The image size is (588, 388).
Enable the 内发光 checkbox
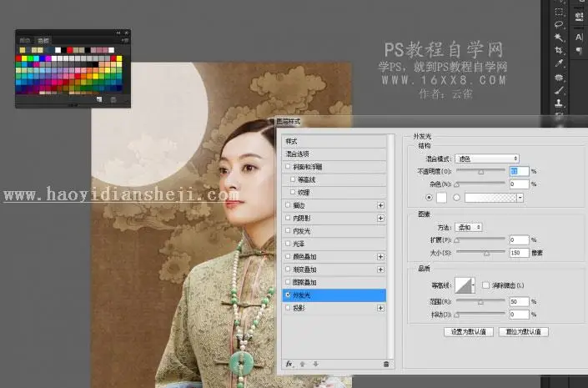288,231
